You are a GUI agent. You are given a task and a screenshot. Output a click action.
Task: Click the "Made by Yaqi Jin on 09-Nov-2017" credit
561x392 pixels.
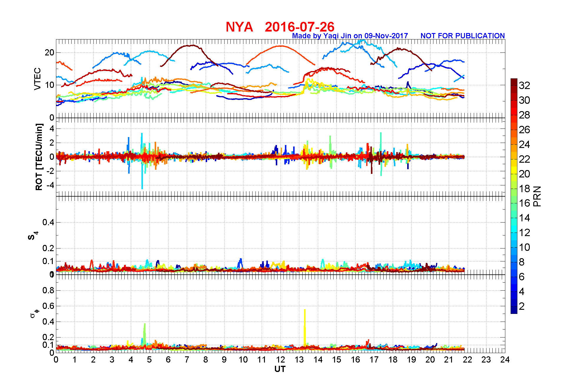click(350, 36)
